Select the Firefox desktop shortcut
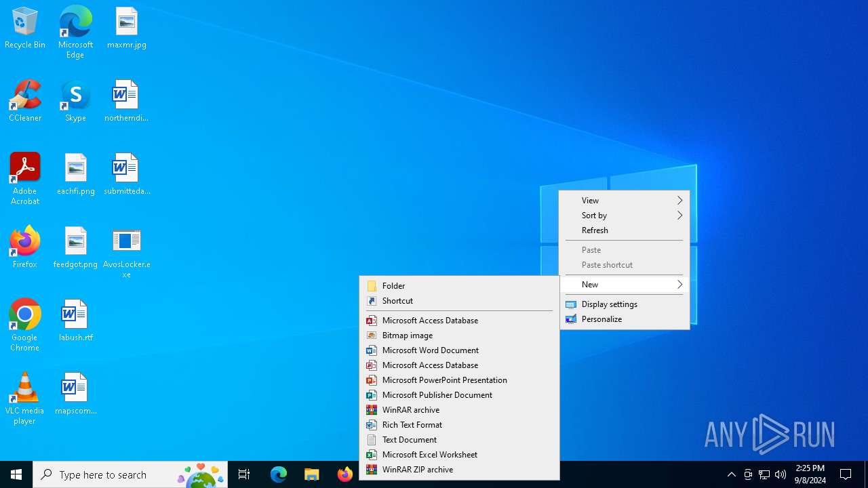The height and width of the screenshot is (488, 868). click(25, 248)
